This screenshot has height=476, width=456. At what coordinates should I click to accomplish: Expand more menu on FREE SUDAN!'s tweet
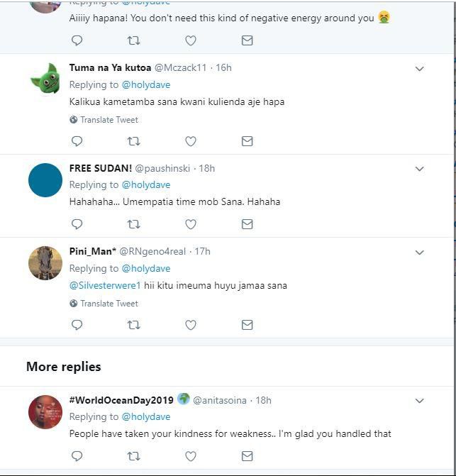(419, 169)
